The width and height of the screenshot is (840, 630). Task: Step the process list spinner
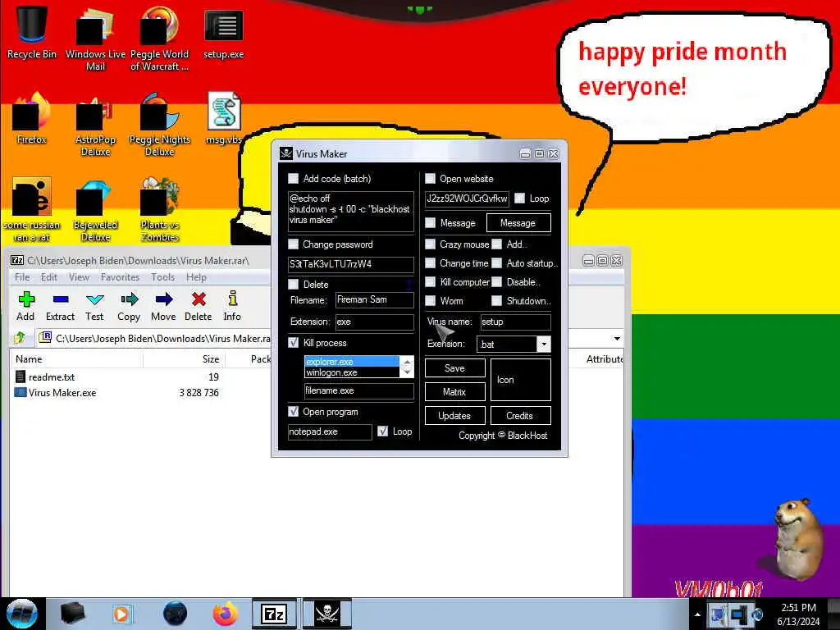[x=407, y=367]
